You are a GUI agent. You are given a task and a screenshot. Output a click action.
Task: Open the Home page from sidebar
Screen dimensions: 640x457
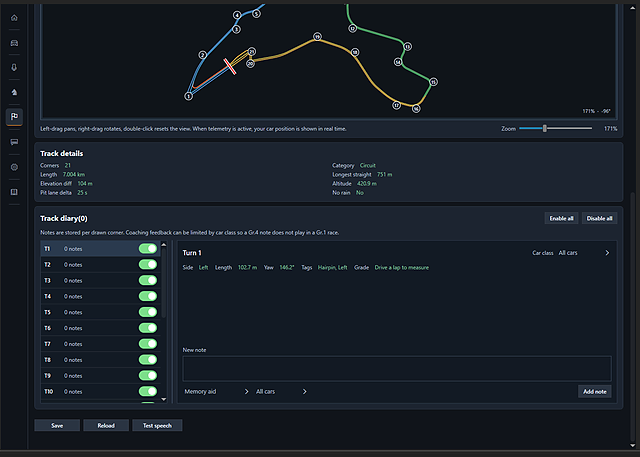click(x=14, y=18)
